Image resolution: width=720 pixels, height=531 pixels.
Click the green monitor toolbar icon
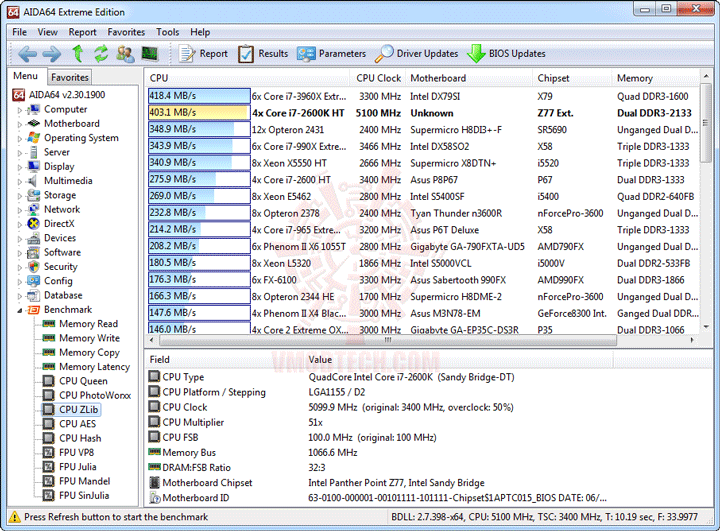click(x=149, y=54)
